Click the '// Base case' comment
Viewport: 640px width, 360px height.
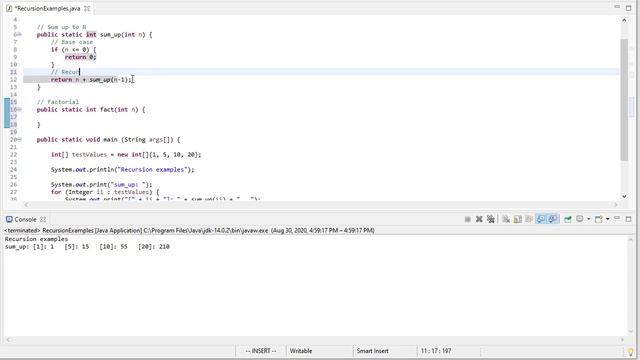[72, 42]
